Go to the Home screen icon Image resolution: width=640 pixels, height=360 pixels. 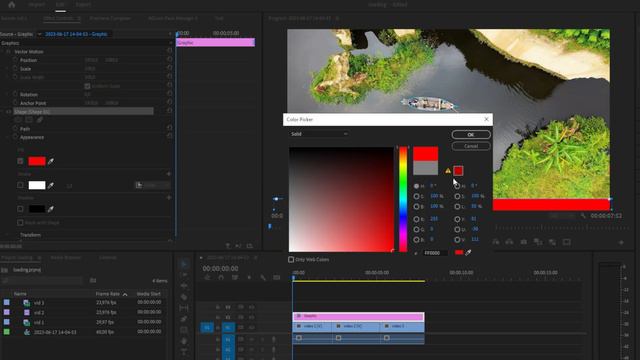pyautogui.click(x=11, y=4)
